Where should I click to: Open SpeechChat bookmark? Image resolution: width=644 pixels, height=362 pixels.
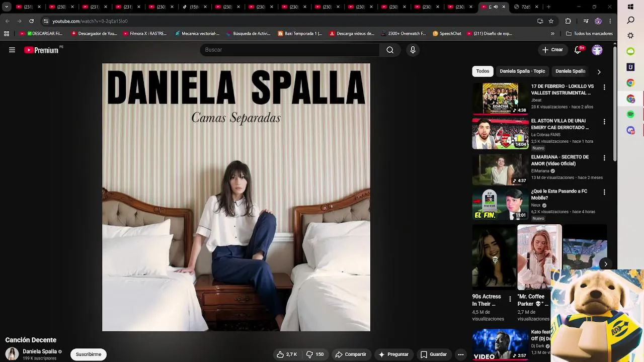click(447, 34)
